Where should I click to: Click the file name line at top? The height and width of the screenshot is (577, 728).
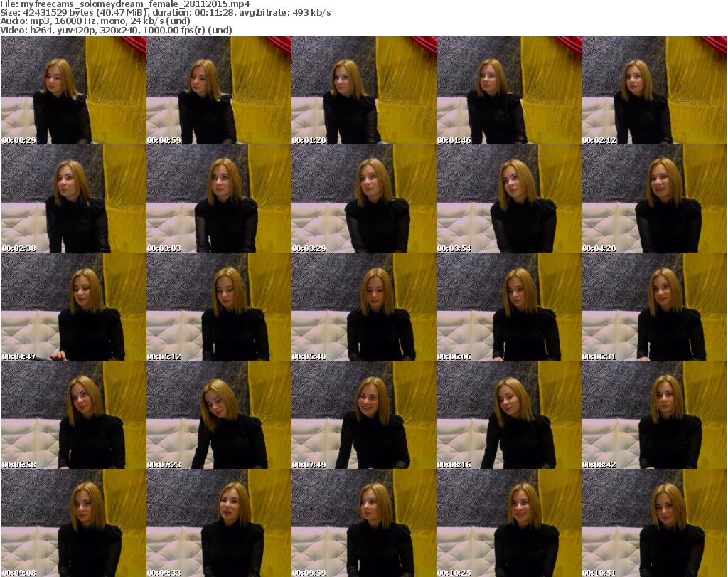125,4
